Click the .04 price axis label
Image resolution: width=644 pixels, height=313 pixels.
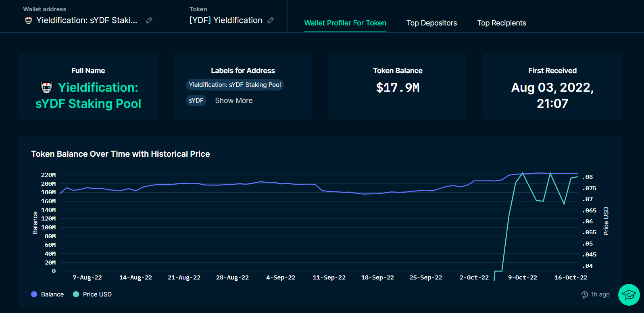(x=588, y=266)
